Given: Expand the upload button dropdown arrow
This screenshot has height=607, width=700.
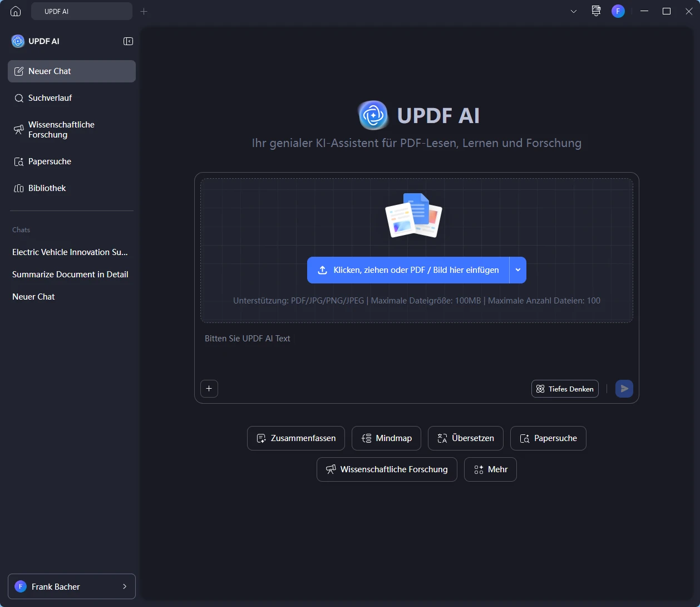Looking at the screenshot, I should (x=517, y=270).
